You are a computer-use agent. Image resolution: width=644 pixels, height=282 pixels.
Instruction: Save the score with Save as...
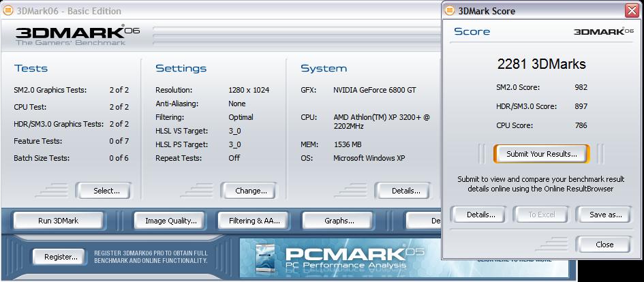coord(602,215)
